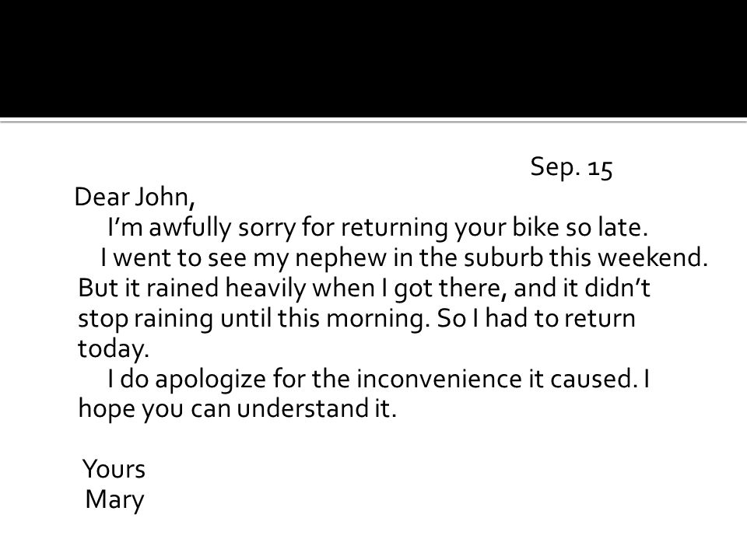Click the greeting Dear John
This screenshot has height=560, width=747.
pos(135,197)
